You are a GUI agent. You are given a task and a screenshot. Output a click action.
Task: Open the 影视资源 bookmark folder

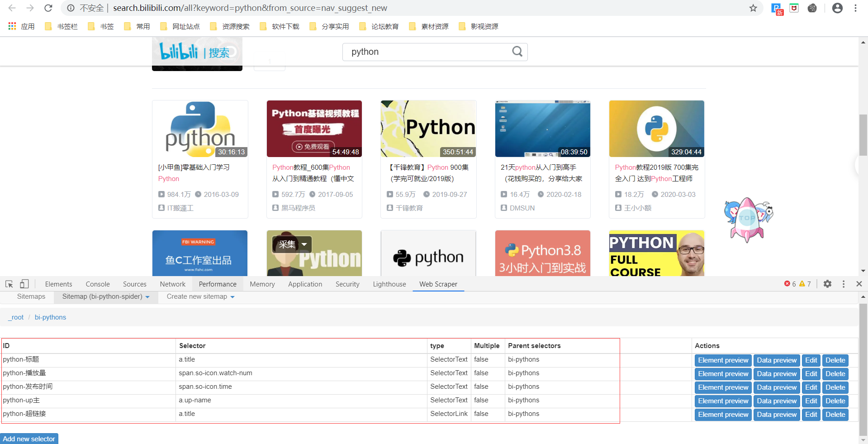pyautogui.click(x=479, y=26)
